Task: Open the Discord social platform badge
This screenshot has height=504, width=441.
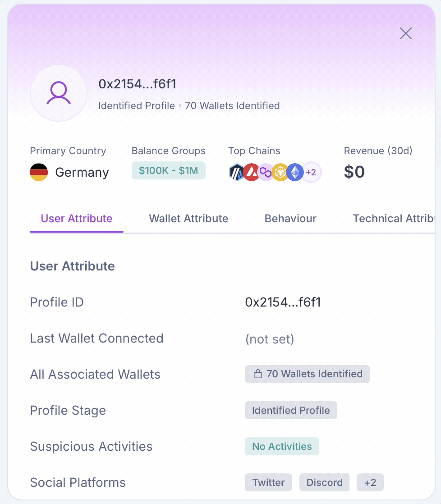Action: (324, 482)
